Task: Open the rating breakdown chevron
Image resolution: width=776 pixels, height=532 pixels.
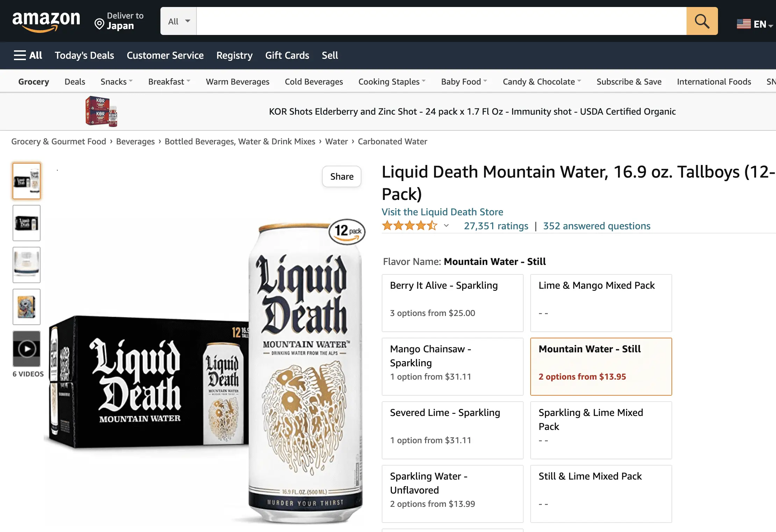Action: (446, 226)
